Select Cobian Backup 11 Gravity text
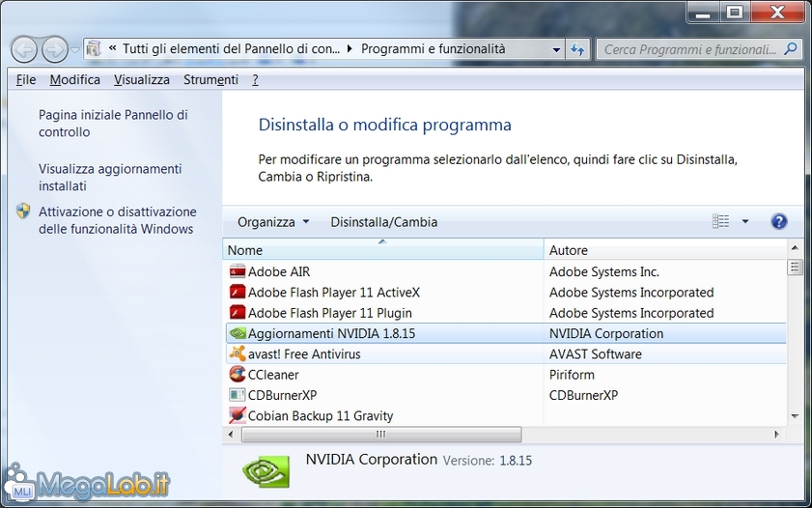 321,416
